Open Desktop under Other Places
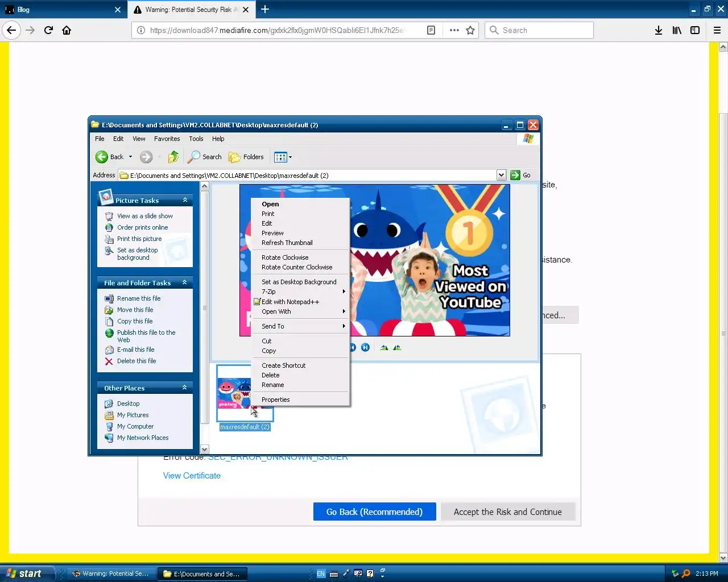Screen dimensions: 728x582 pos(128,404)
